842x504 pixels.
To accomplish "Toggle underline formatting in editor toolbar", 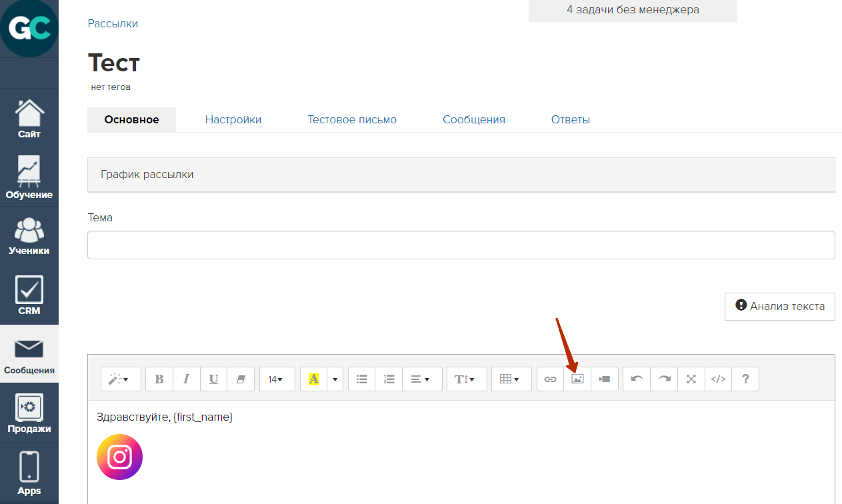I will pos(213,379).
